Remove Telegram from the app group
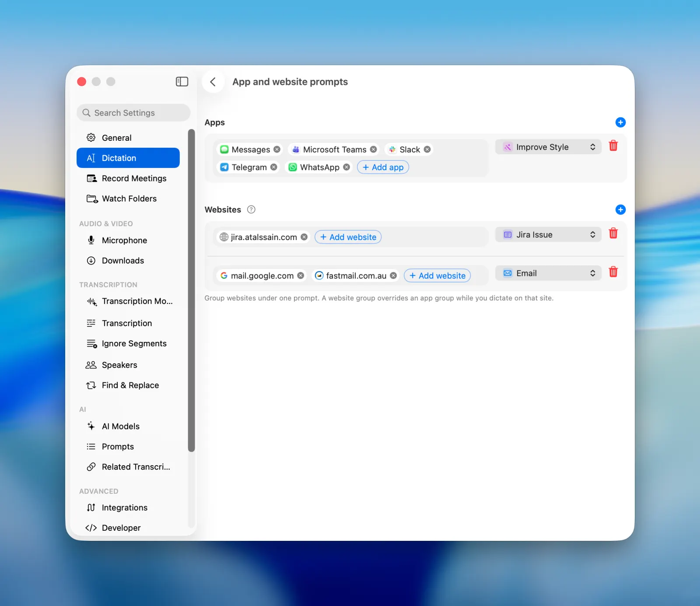Image resolution: width=700 pixels, height=606 pixels. click(x=273, y=167)
